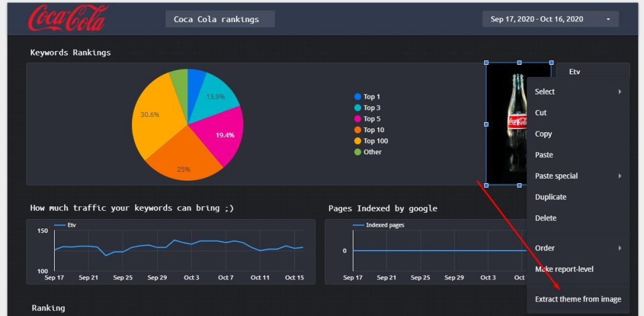
Task: Click the date range dropdown arrow
Action: click(x=608, y=20)
